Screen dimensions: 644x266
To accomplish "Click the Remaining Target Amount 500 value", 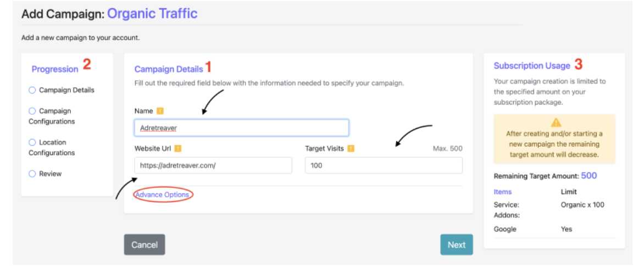I will coord(589,176).
